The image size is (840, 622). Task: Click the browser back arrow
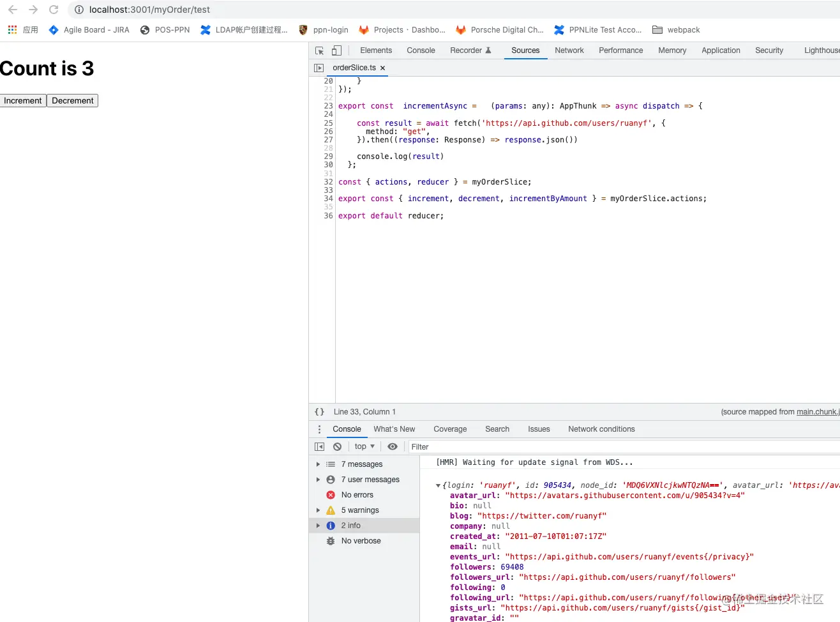(x=13, y=10)
